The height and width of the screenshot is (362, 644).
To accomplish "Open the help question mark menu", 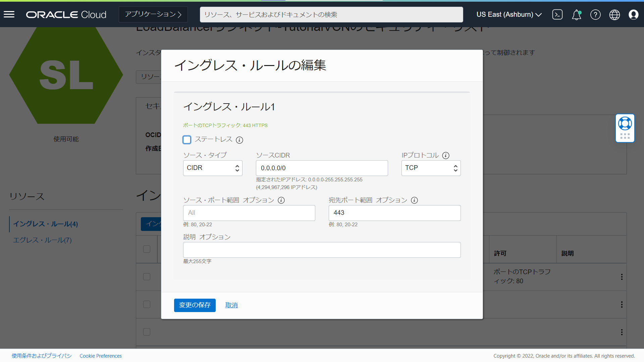I will [x=596, y=14].
